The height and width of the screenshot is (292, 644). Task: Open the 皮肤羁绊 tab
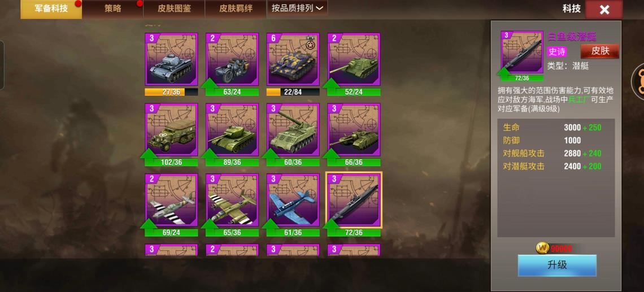236,8
